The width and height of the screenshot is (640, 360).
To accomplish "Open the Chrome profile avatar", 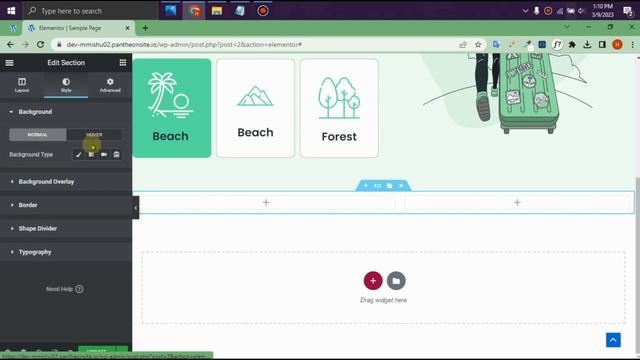I will (x=617, y=44).
